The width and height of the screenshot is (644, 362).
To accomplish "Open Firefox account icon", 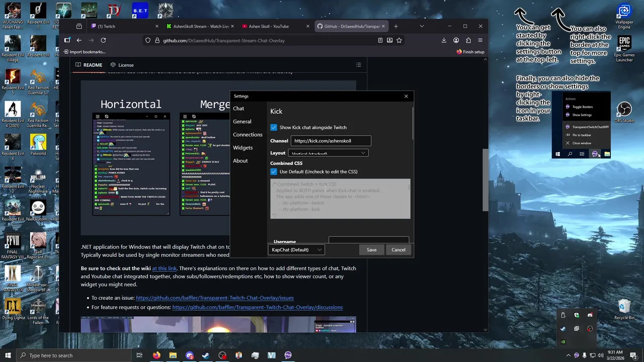I will (x=456, y=40).
